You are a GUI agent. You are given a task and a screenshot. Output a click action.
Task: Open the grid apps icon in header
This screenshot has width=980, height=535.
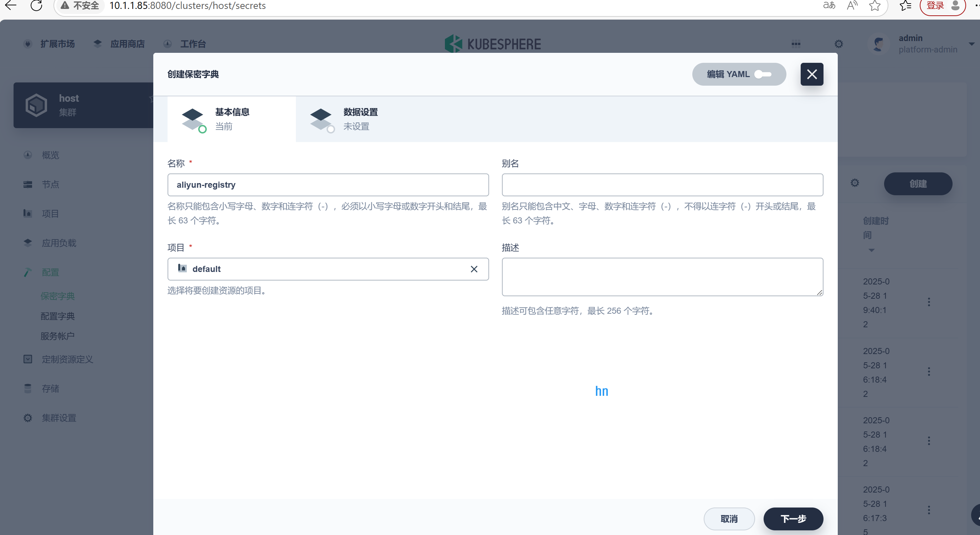[795, 44]
